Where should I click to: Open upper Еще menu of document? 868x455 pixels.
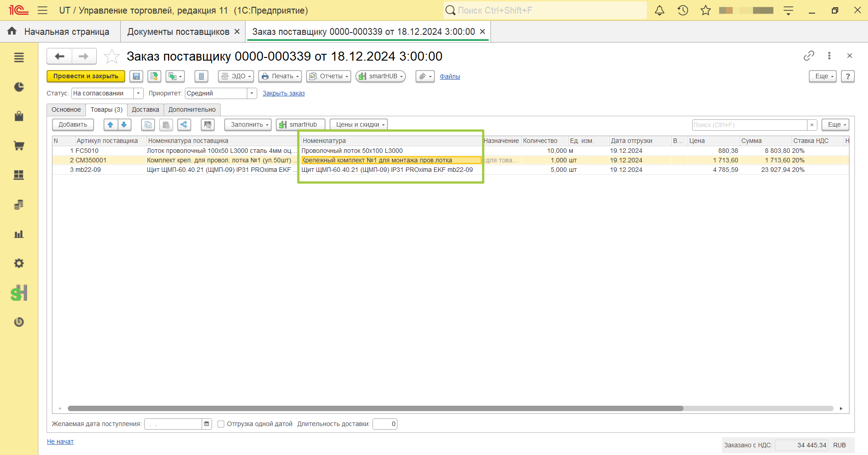[x=823, y=76]
